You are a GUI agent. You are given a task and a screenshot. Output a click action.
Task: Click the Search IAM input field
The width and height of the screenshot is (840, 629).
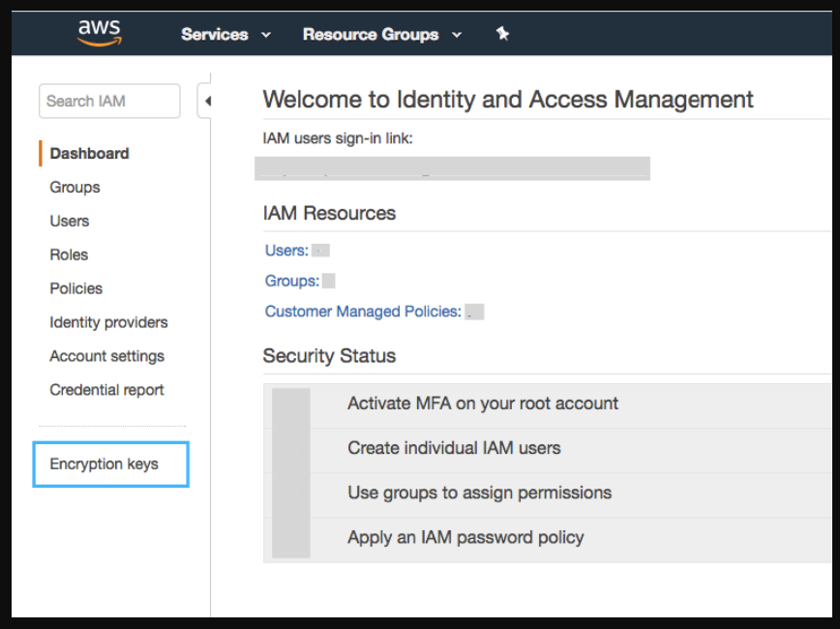108,101
